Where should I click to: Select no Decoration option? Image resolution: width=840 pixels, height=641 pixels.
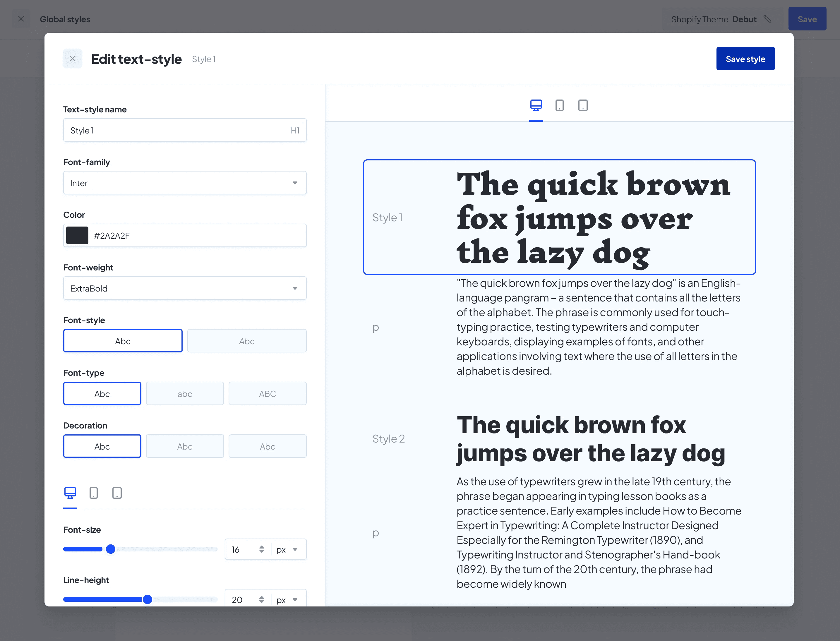[x=102, y=446]
